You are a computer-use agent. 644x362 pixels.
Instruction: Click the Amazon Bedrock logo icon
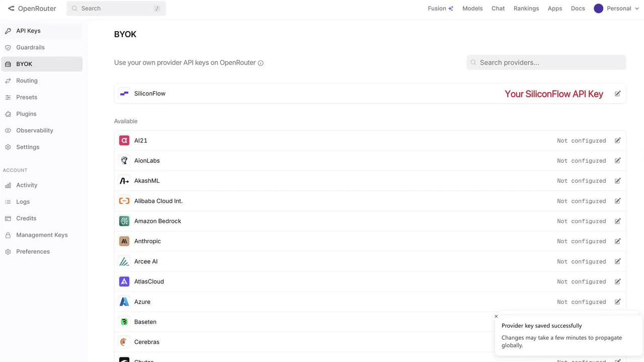pos(124,221)
